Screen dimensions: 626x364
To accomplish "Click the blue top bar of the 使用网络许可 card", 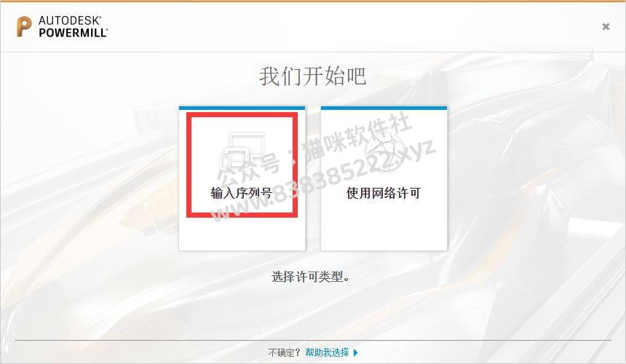I will pos(384,108).
